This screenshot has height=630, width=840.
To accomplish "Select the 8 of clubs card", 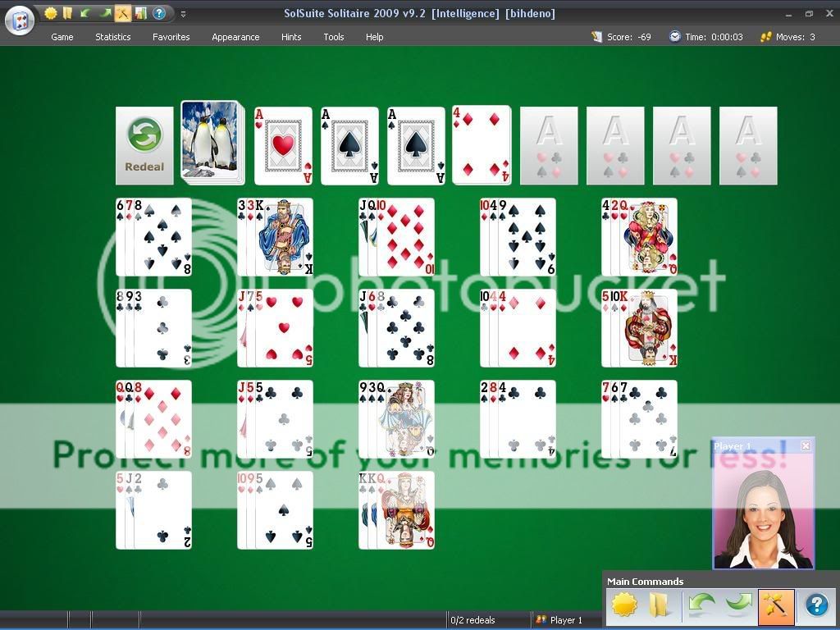I will pyautogui.click(x=405, y=328).
